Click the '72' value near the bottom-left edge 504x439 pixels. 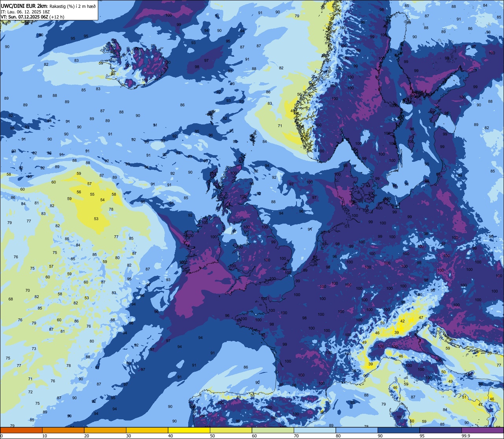(30, 392)
